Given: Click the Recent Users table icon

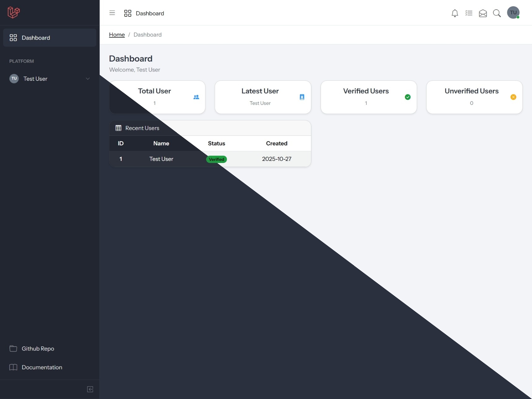Looking at the screenshot, I should coord(118,128).
